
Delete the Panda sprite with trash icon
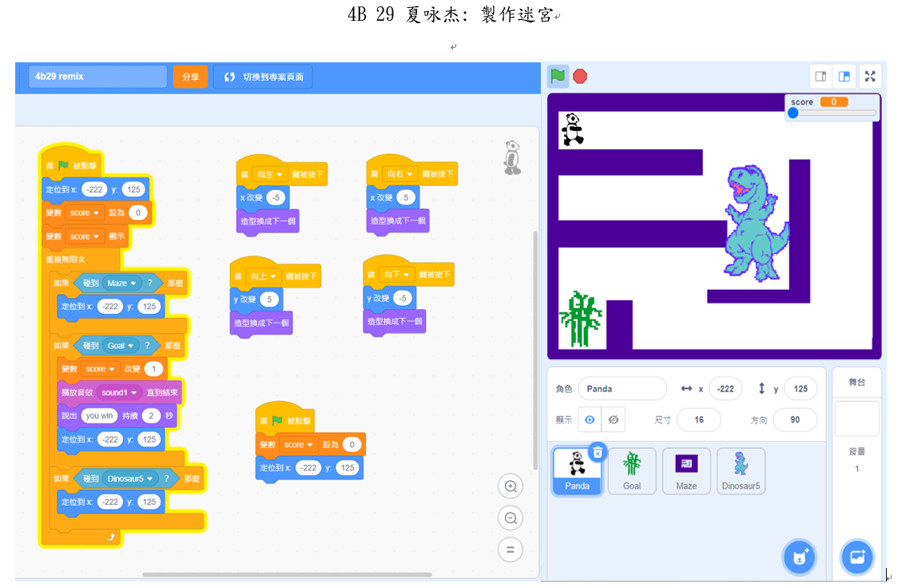click(x=598, y=452)
